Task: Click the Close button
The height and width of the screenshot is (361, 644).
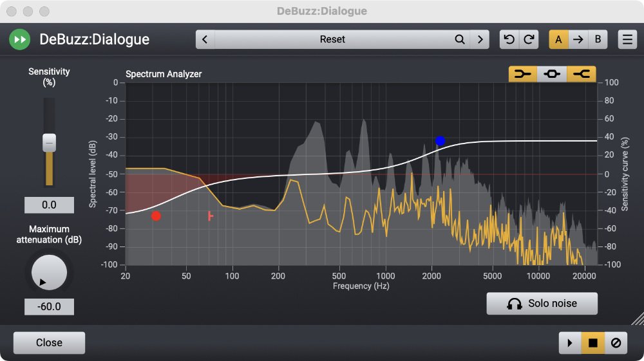Action: click(50, 342)
